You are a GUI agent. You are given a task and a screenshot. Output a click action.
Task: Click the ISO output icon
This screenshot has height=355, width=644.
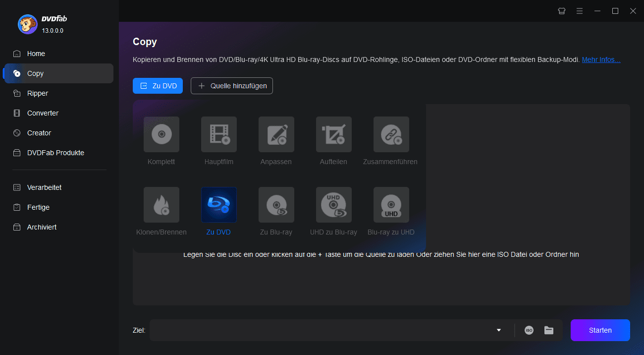pyautogui.click(x=529, y=330)
